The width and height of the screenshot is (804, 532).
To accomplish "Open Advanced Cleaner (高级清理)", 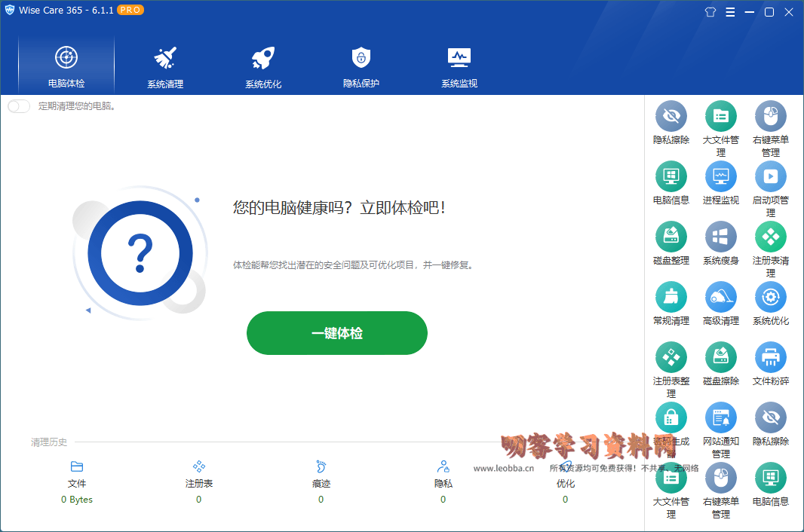I will point(720,297).
